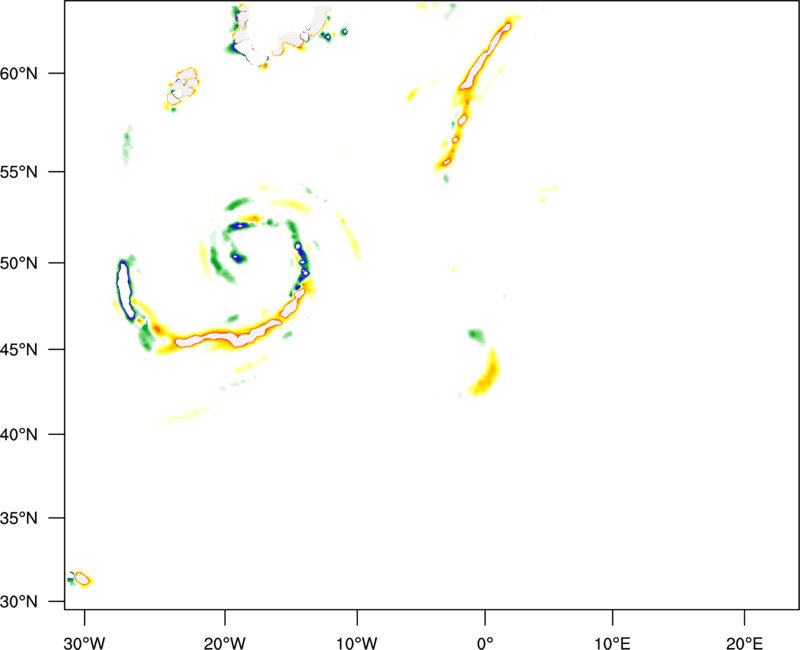Click the 0° longitude label
Screen dimensions: 800x650
point(485,643)
